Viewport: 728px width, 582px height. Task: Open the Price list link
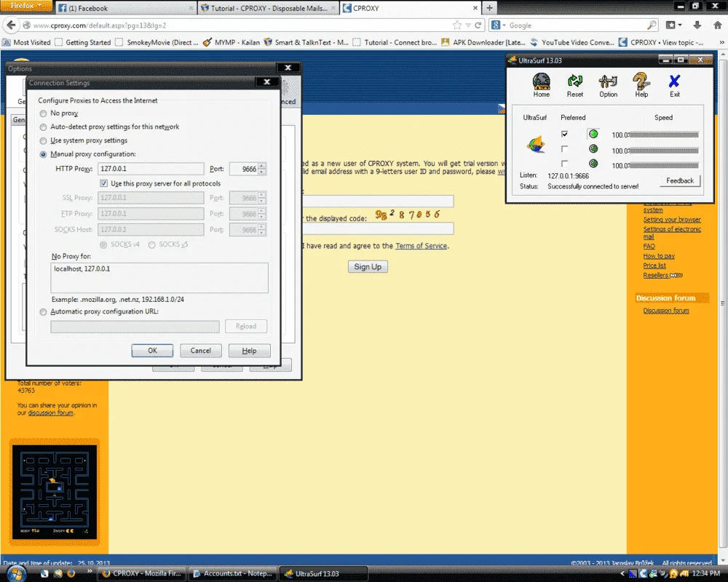point(654,266)
